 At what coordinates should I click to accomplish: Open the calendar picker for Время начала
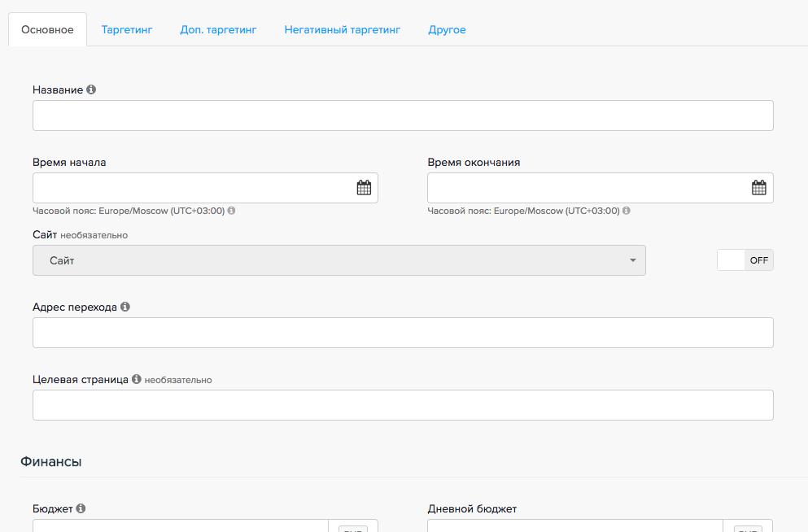click(364, 188)
